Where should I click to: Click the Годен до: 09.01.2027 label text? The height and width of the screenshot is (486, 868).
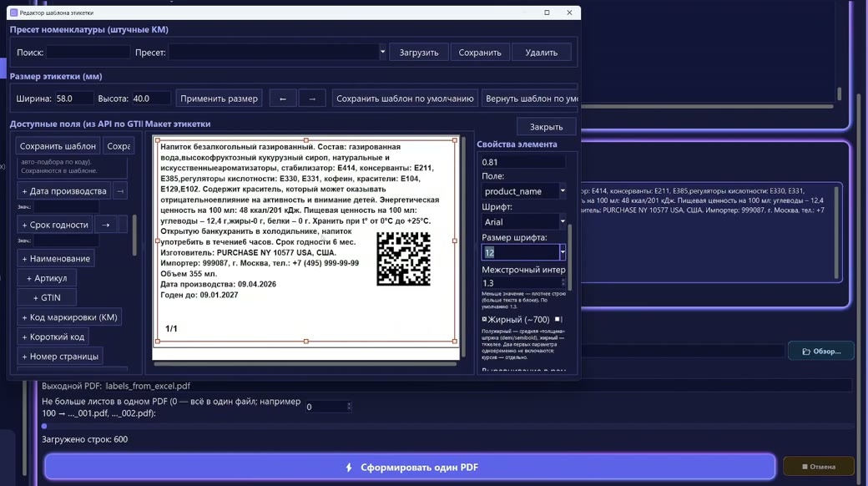click(x=199, y=295)
